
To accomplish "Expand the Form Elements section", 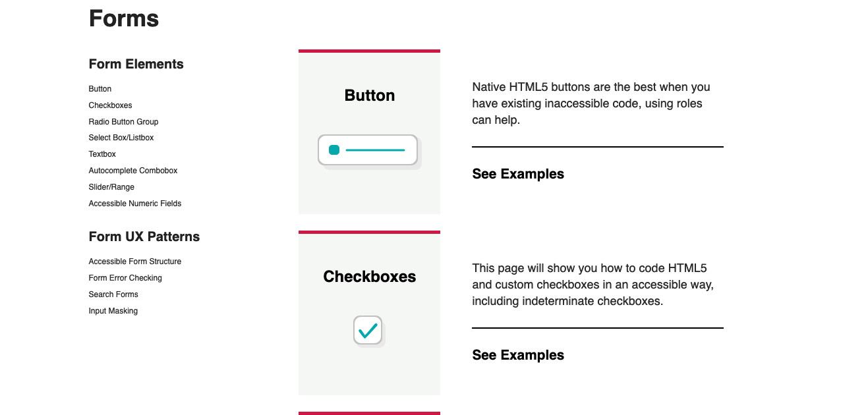I will [136, 64].
